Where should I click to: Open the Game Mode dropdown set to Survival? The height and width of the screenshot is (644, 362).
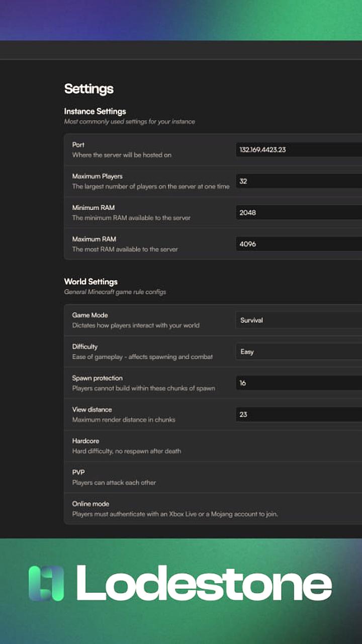pos(299,320)
